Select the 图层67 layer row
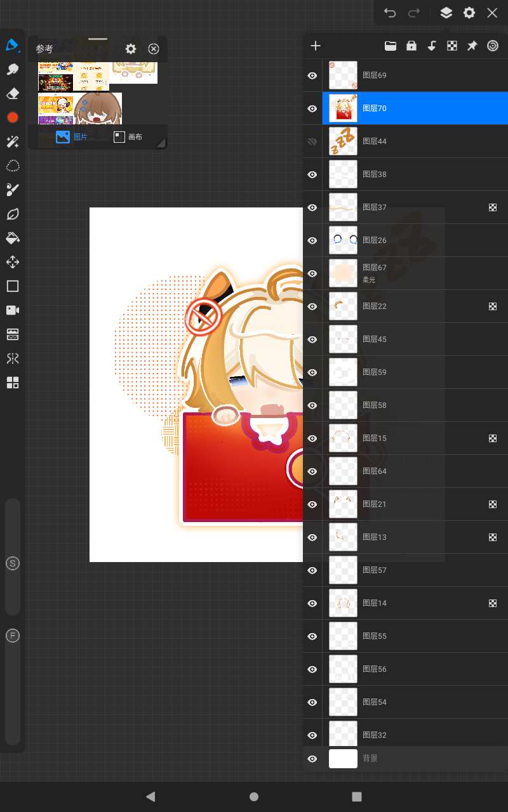The height and width of the screenshot is (812, 508). 406,273
